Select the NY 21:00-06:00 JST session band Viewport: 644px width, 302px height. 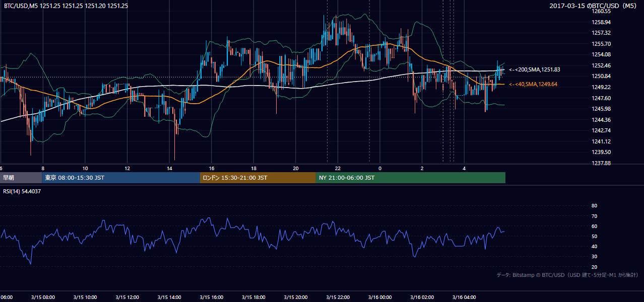411,178
